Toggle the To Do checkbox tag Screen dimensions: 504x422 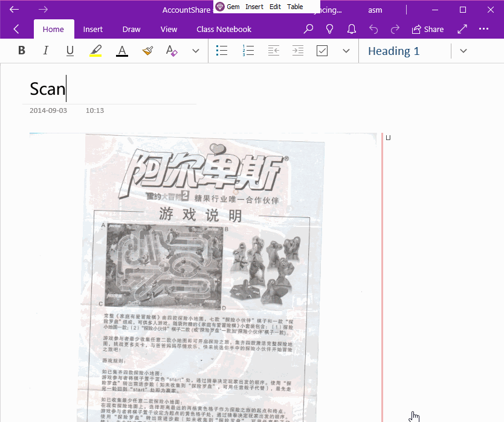[322, 51]
